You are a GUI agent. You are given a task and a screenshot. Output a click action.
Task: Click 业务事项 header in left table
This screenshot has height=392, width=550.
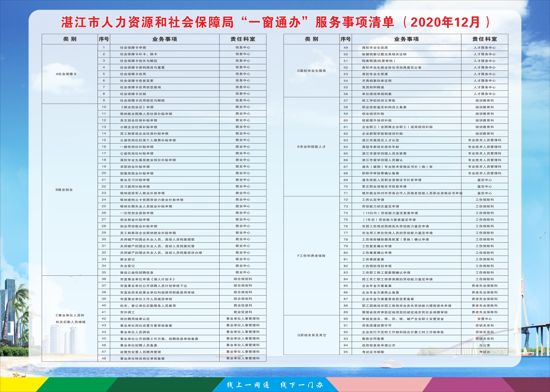point(165,39)
